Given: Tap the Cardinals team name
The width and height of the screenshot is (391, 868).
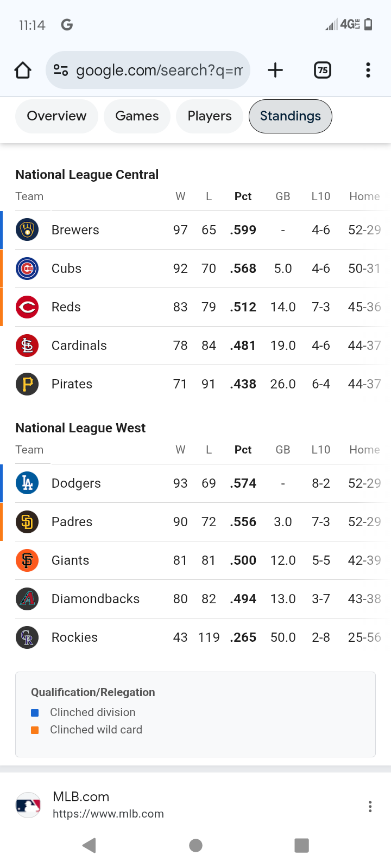Looking at the screenshot, I should click(79, 346).
